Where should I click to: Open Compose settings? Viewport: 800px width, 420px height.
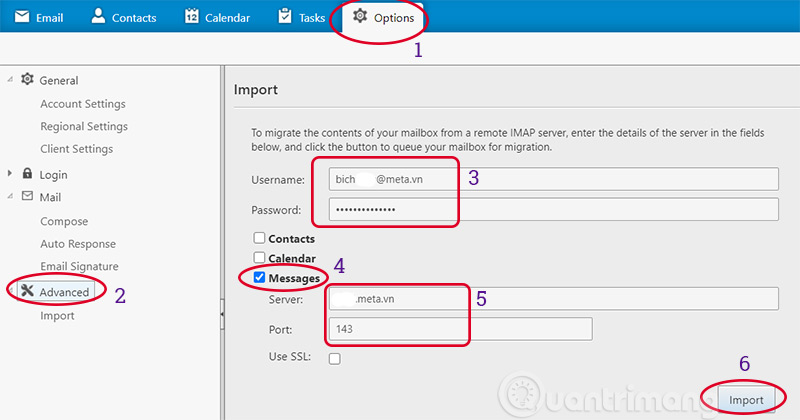click(x=64, y=221)
